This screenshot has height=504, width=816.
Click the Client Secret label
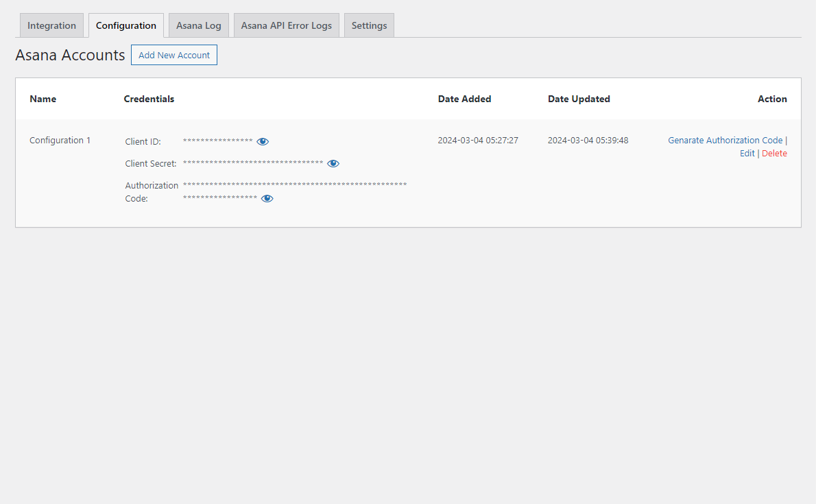151,163
